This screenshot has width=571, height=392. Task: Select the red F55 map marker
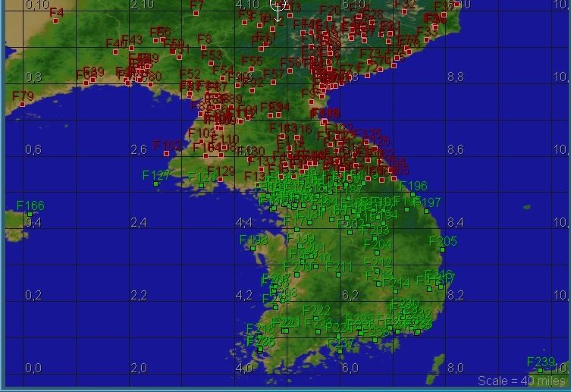click(251, 69)
